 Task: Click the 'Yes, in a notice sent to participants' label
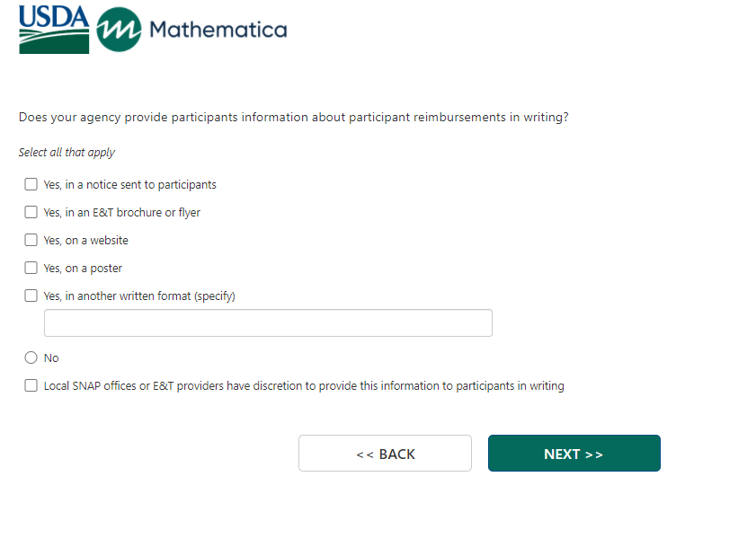pyautogui.click(x=130, y=185)
